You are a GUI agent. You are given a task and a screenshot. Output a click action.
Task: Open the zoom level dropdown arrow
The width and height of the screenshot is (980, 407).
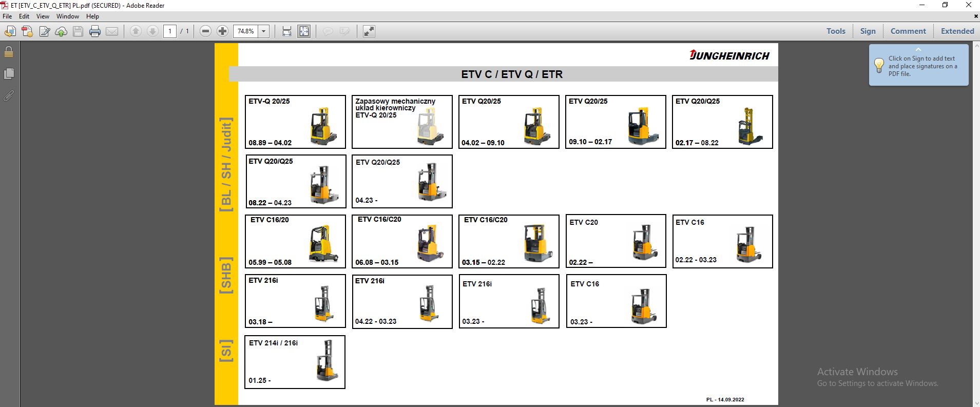[264, 31]
